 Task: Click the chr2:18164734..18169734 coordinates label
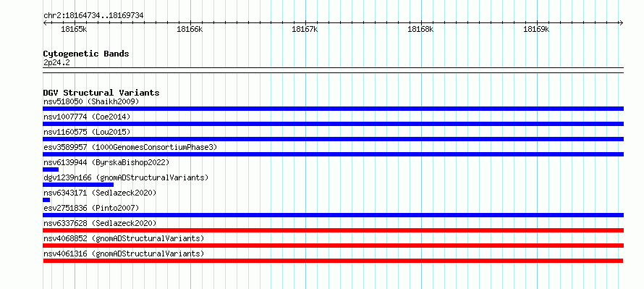(x=93, y=16)
